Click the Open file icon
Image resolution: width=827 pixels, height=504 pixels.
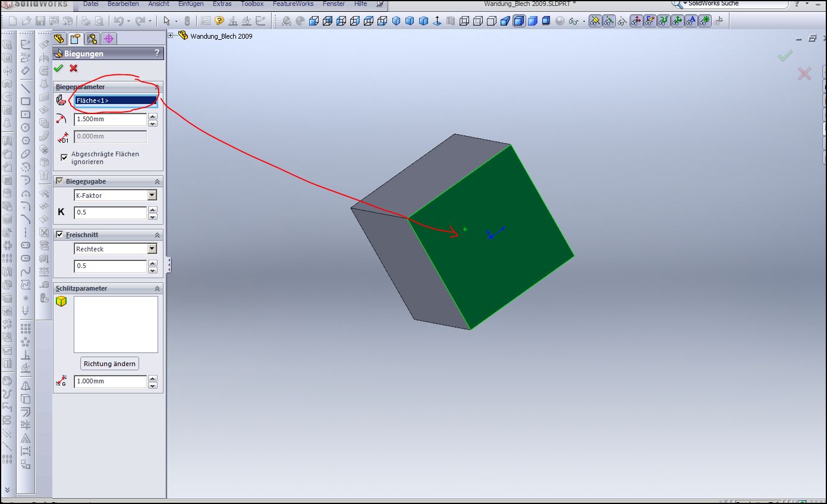click(x=27, y=21)
